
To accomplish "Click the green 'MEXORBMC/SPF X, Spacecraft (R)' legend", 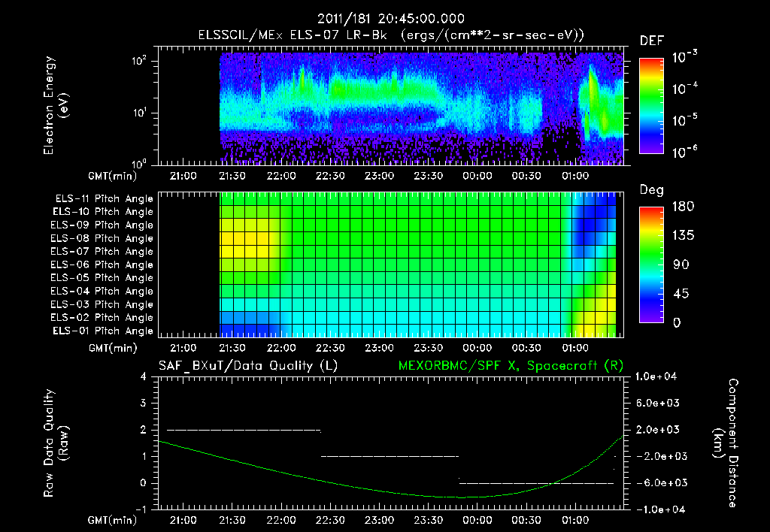I will coord(511,366).
